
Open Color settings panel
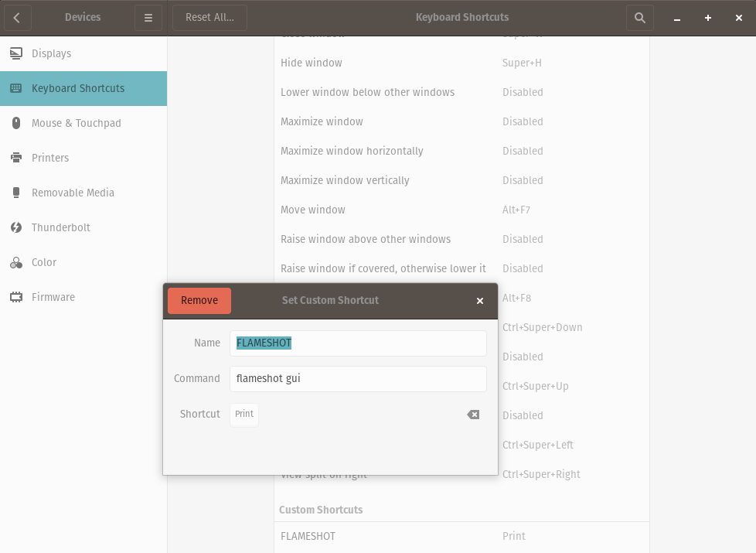(x=83, y=262)
